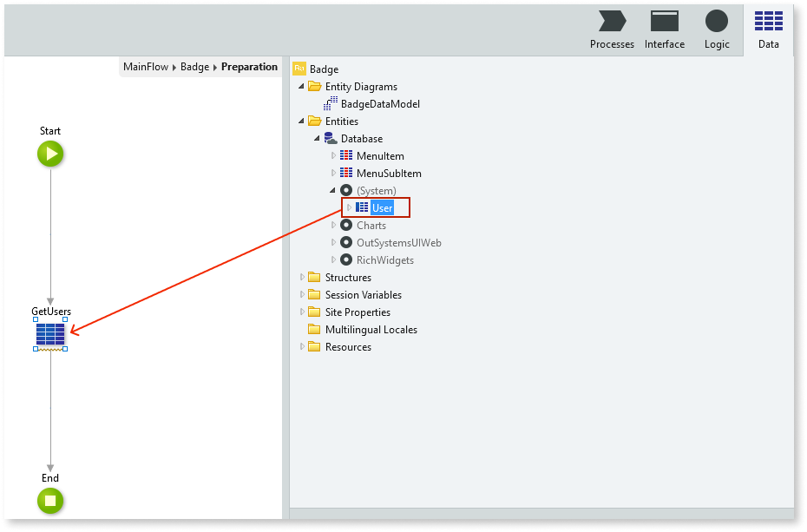
Task: Select the green Start node
Action: (50, 154)
